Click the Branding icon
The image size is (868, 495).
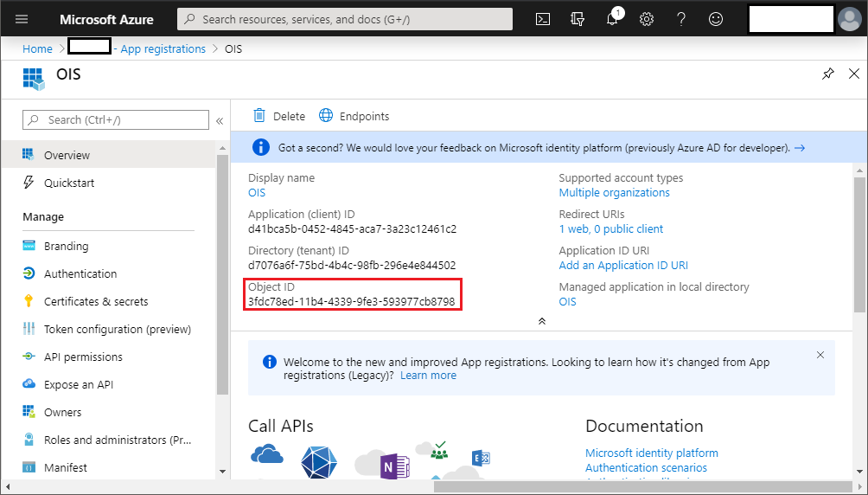[x=29, y=246]
